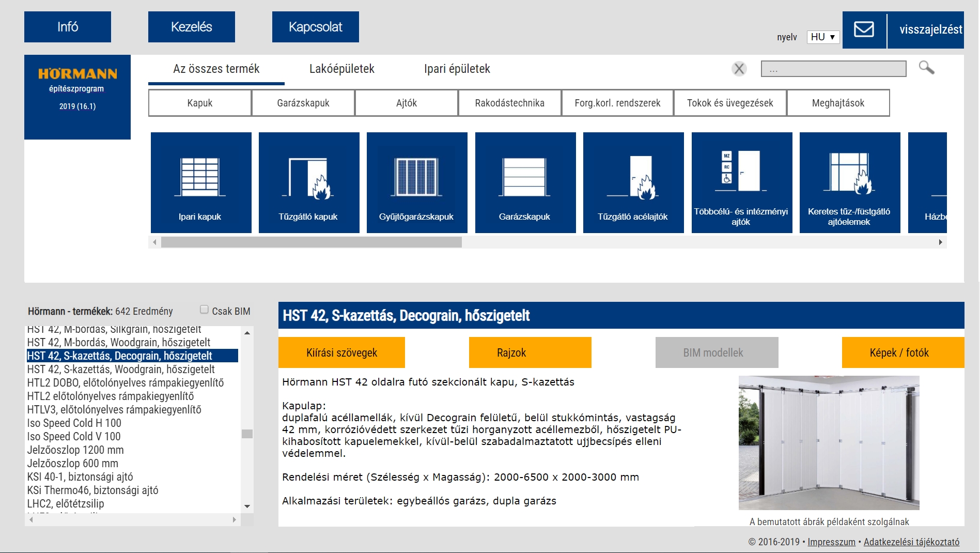Image resolution: width=980 pixels, height=553 pixels.
Task: Open Keretes tűz-/füstgátló ajtóelemek tile
Action: coord(850,182)
